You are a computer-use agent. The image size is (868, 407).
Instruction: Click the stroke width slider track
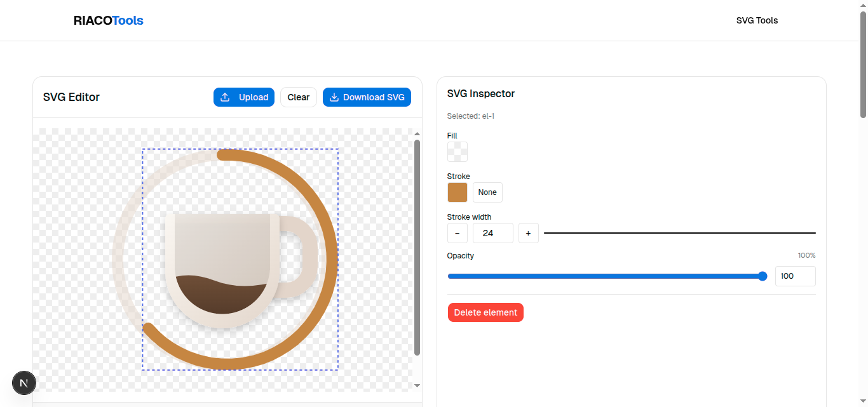(x=680, y=233)
